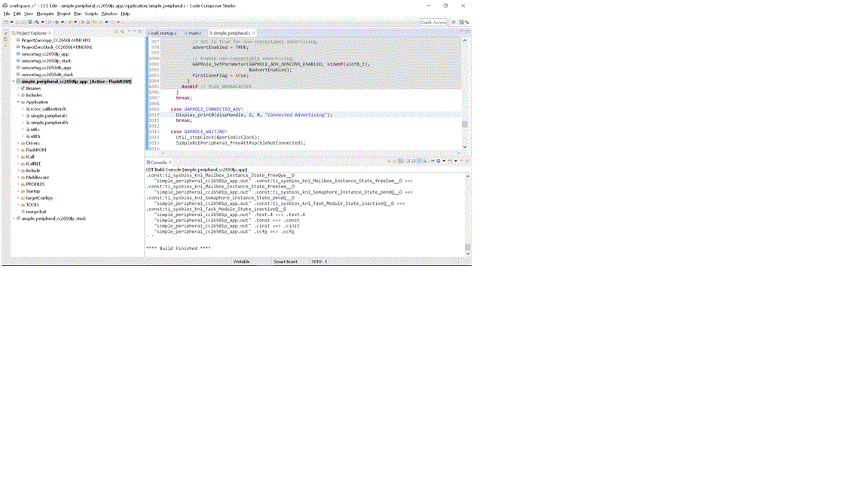This screenshot has width=868, height=488.
Task: Minimize the editor area
Action: pos(461,32)
